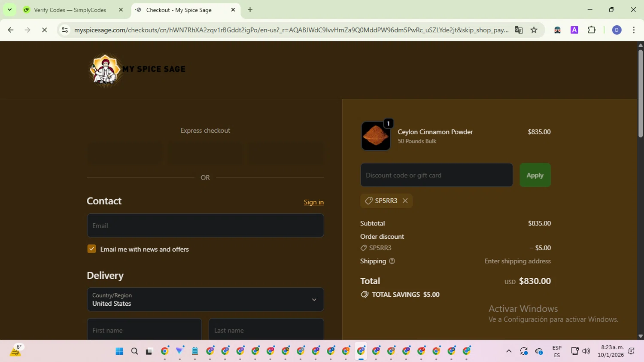Click the Shipping help question mark icon
644x362 pixels.
click(392, 261)
